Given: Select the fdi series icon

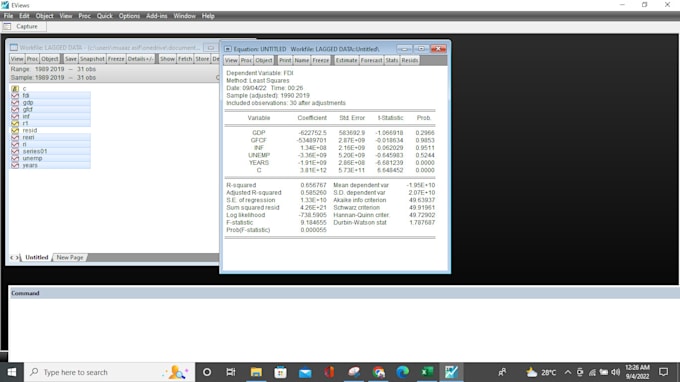Looking at the screenshot, I should point(15,95).
